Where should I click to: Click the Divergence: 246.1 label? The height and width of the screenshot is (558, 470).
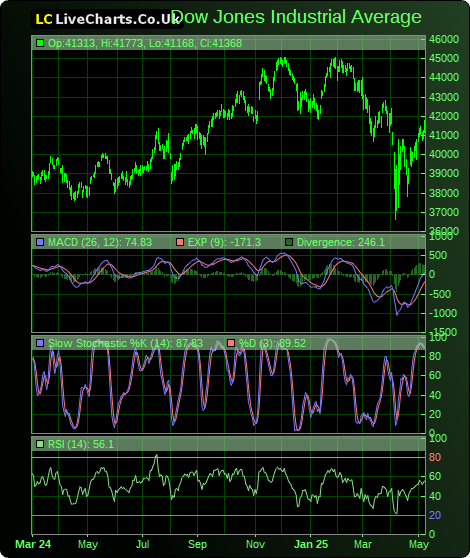point(341,242)
